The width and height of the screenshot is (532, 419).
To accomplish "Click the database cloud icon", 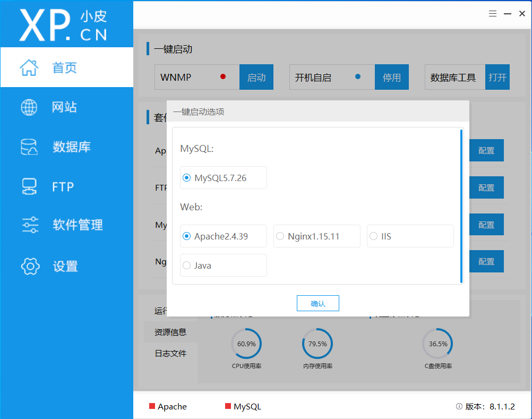I will tap(29, 147).
